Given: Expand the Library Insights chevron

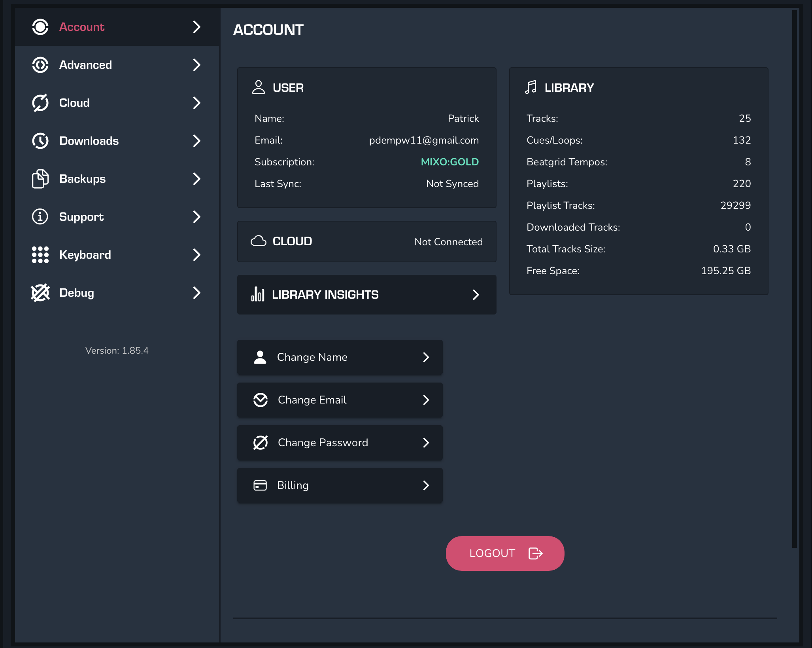Looking at the screenshot, I should (x=476, y=295).
